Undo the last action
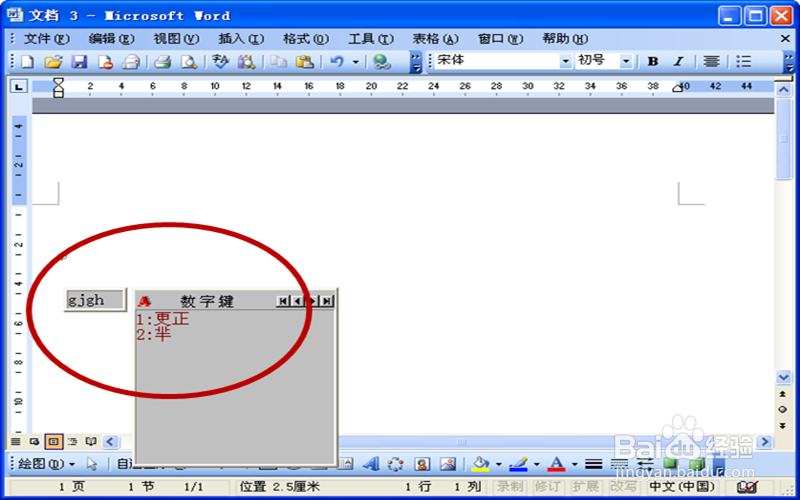Screen dimensions: 800x500 point(337,62)
